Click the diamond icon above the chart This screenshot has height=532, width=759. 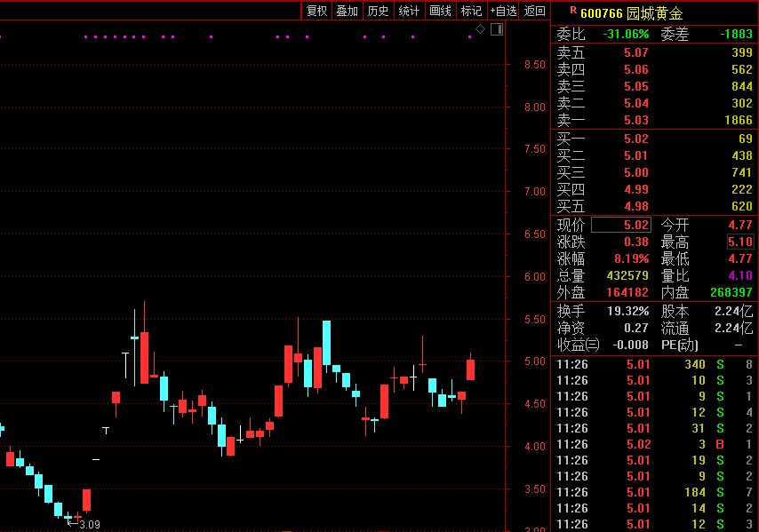pos(481,29)
